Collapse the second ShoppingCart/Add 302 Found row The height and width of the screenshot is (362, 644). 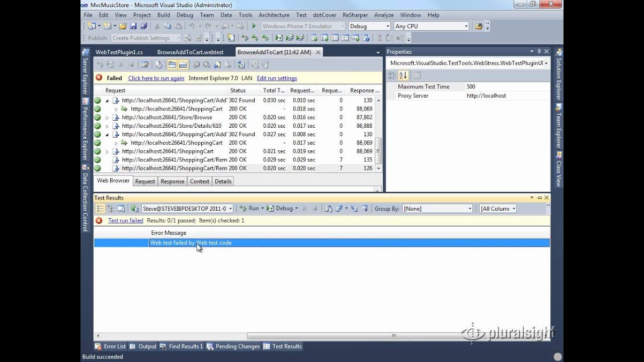pos(107,134)
